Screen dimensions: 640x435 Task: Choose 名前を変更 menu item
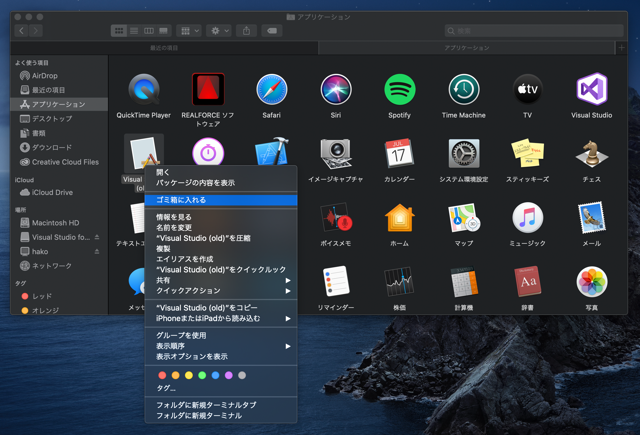pyautogui.click(x=221, y=228)
